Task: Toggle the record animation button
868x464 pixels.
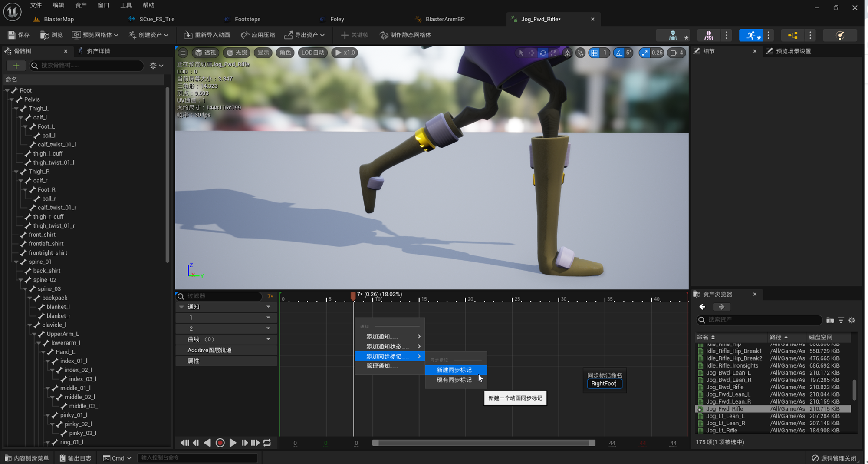Action: point(220,443)
